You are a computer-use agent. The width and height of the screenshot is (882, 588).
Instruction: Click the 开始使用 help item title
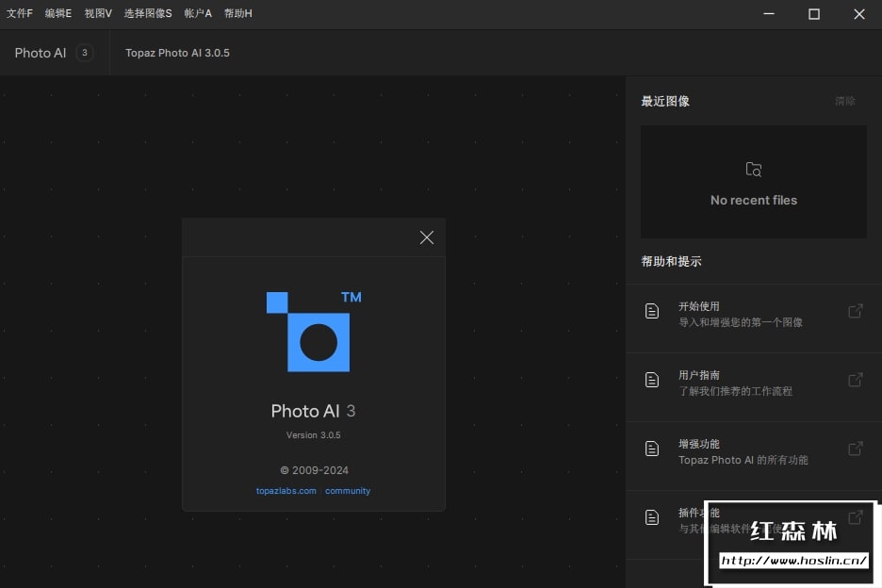(x=699, y=306)
